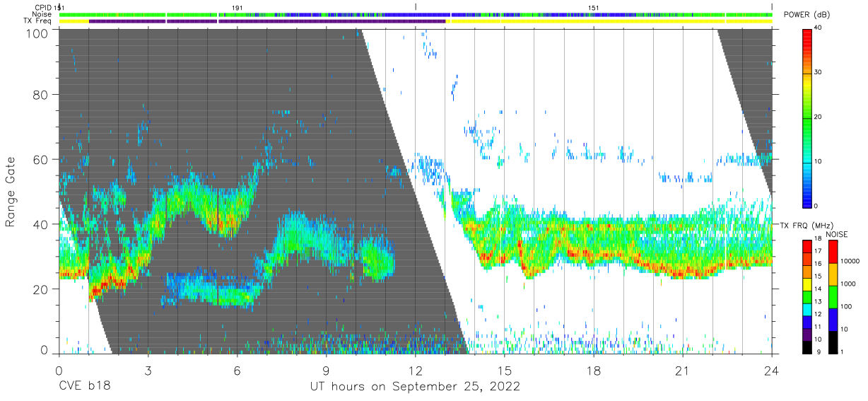Click the black 9 MHz swatch in TX FRQ legend
868x401 pixels.
[x=807, y=347]
